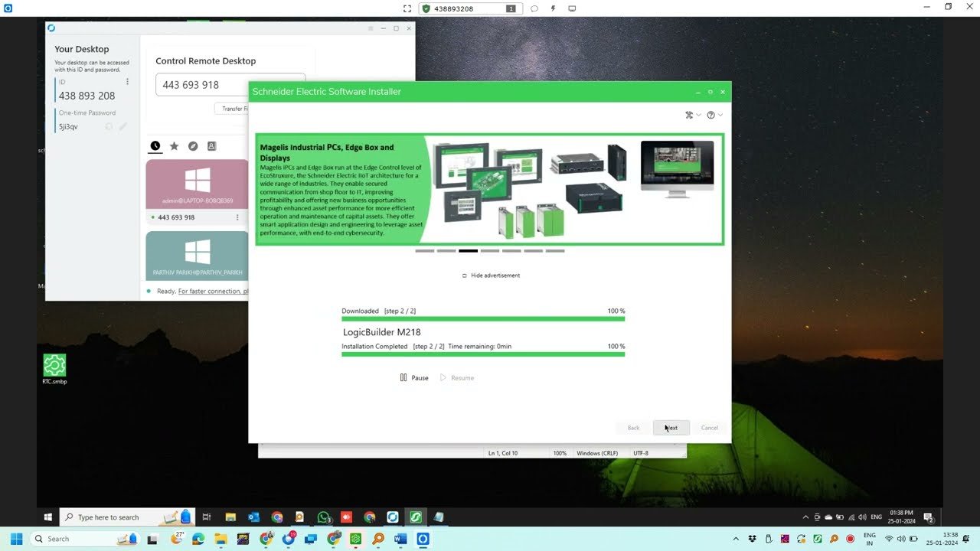Click the iMac monitor image in the banner
The image size is (980, 551).
tap(677, 169)
